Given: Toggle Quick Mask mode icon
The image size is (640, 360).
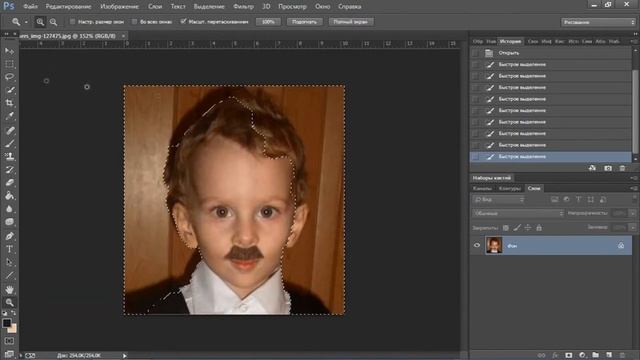Looking at the screenshot, I should click(9, 341).
